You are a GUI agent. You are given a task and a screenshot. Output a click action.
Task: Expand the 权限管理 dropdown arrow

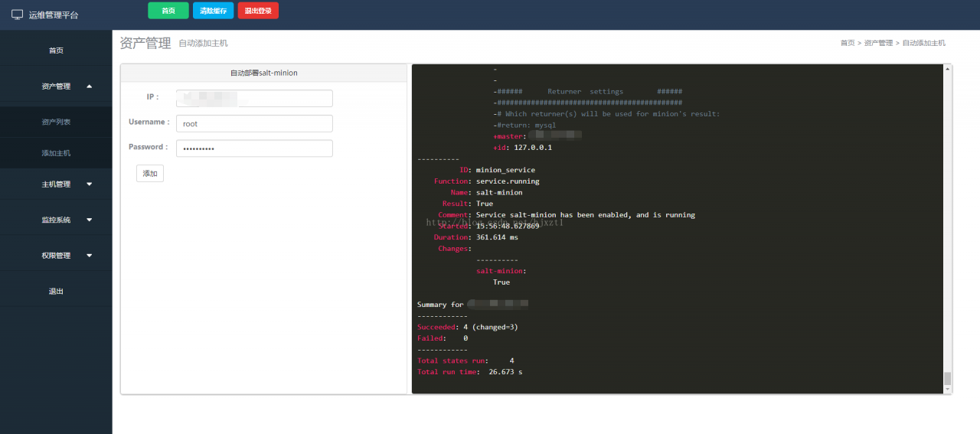point(90,256)
